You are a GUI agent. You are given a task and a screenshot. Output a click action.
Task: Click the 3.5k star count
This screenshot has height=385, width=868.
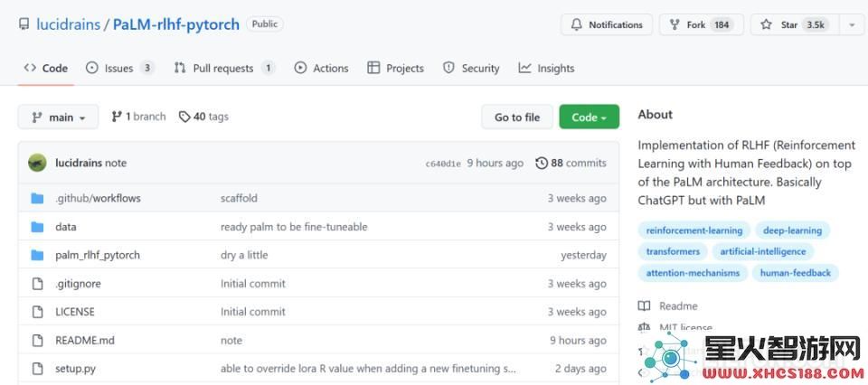pyautogui.click(x=816, y=25)
